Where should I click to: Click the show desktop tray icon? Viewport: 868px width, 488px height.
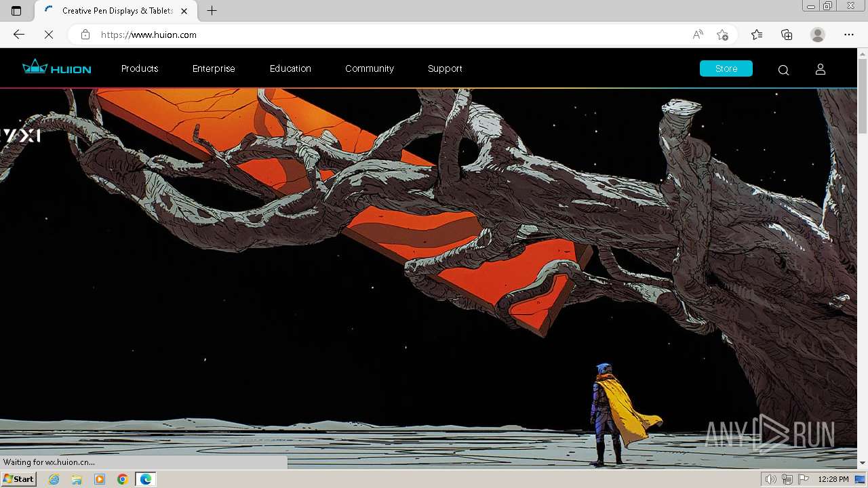click(861, 479)
